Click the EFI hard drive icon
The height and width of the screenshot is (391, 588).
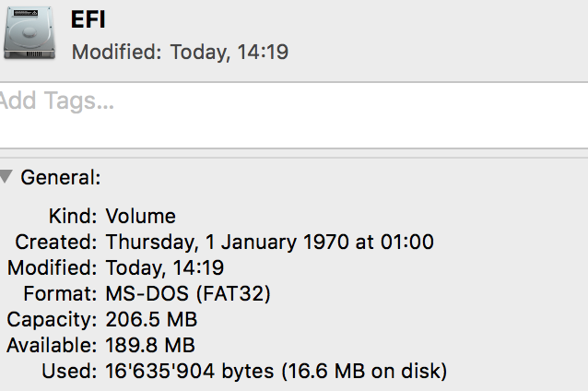28,34
